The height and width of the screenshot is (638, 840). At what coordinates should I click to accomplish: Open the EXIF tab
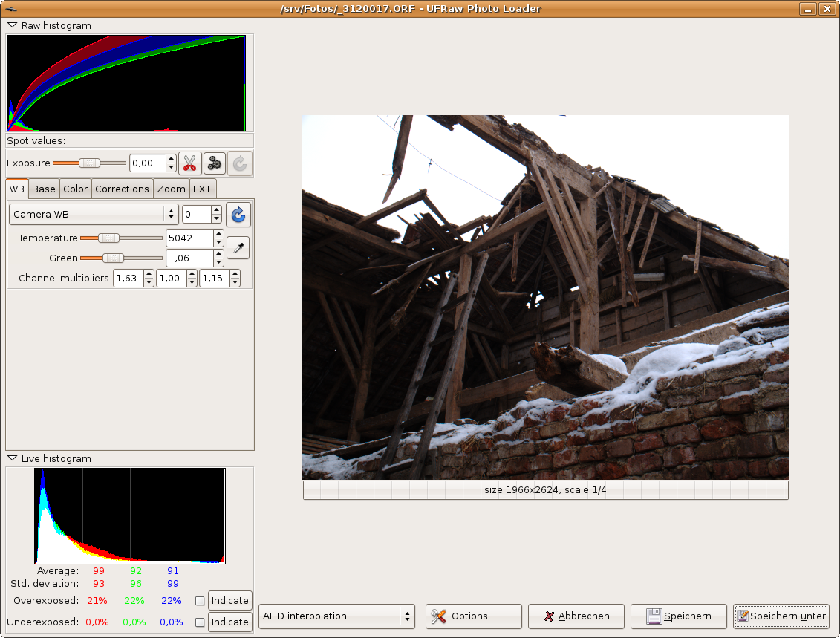[x=202, y=189]
